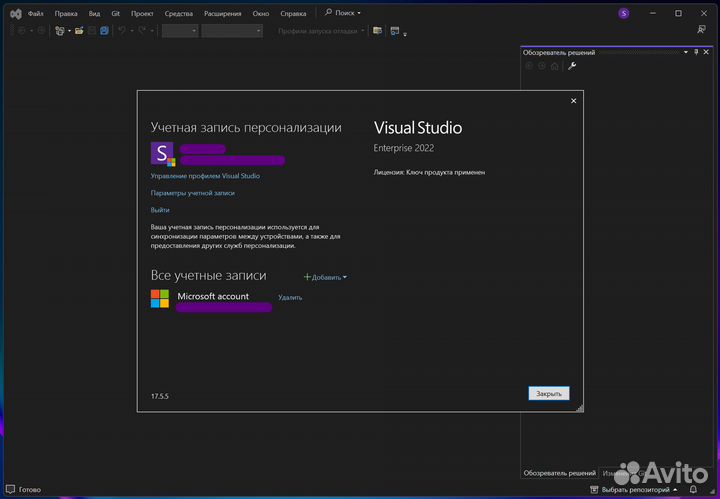Image resolution: width=720 pixels, height=499 pixels.
Task: Click the folder icon after launch profiles
Action: pyautogui.click(x=377, y=31)
